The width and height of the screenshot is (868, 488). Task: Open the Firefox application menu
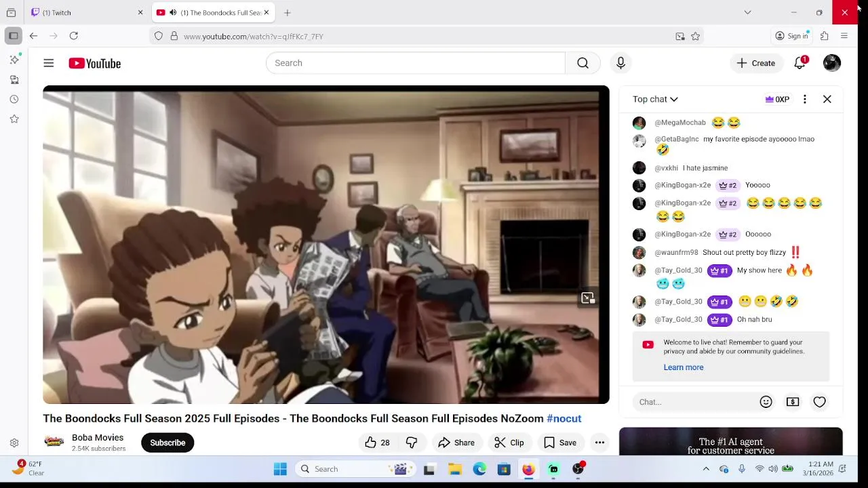pyautogui.click(x=844, y=36)
